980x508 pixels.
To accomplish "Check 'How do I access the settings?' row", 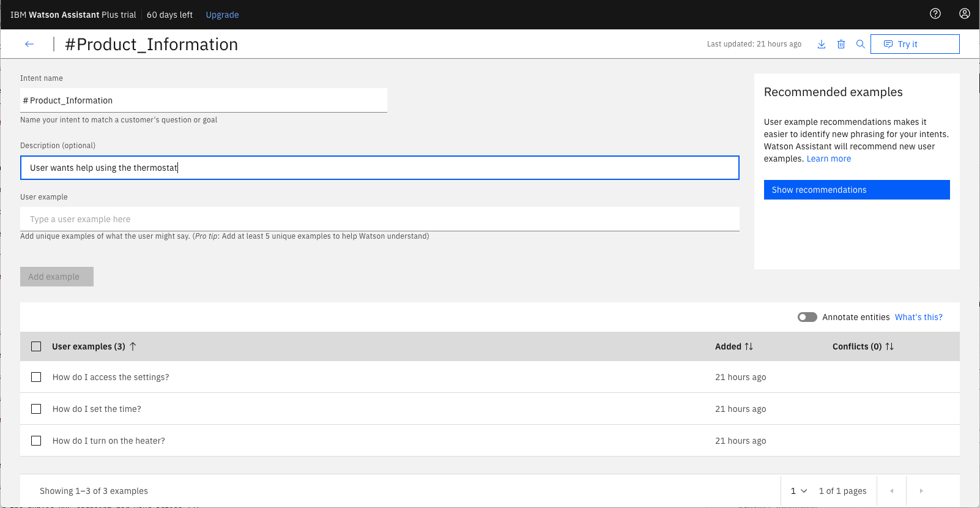I will pos(36,377).
